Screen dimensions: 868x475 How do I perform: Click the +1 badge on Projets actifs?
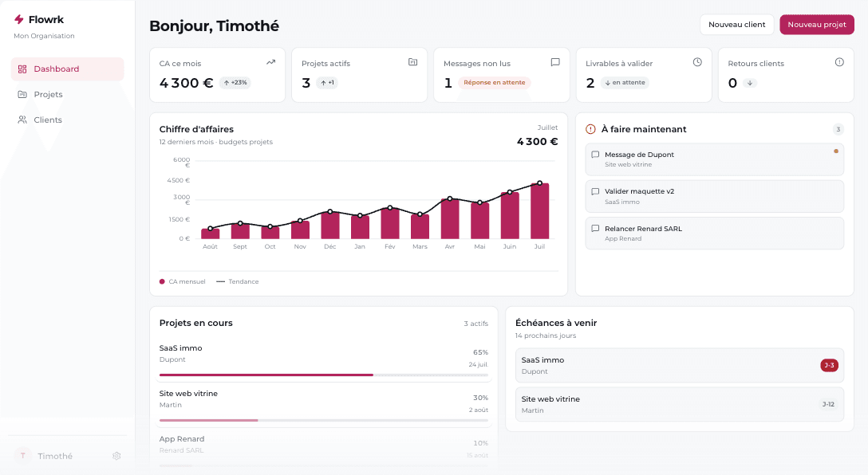327,83
